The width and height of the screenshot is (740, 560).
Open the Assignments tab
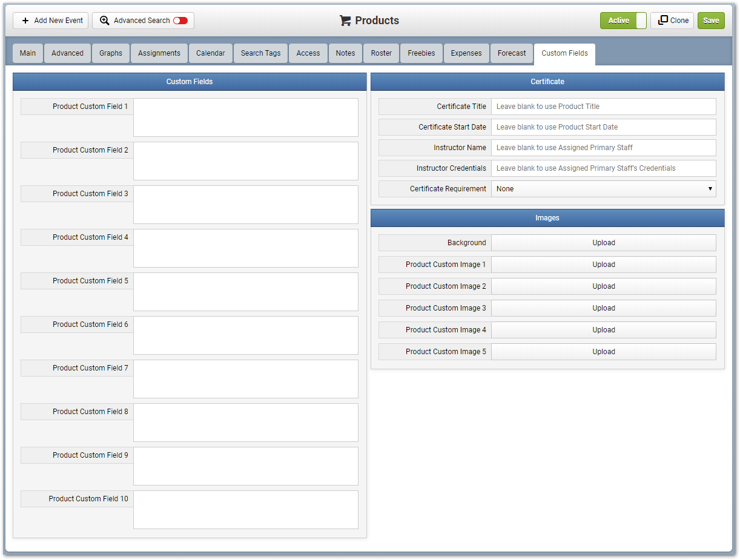point(159,53)
